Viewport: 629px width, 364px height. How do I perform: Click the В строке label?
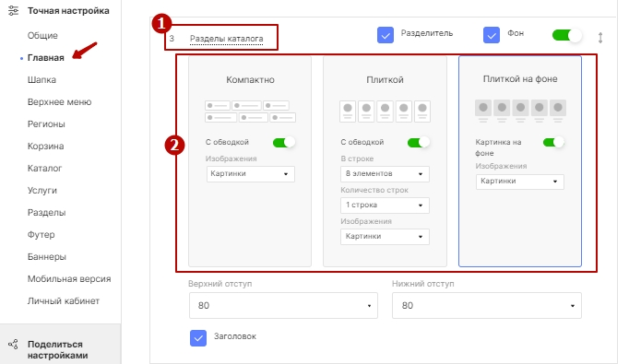click(357, 159)
